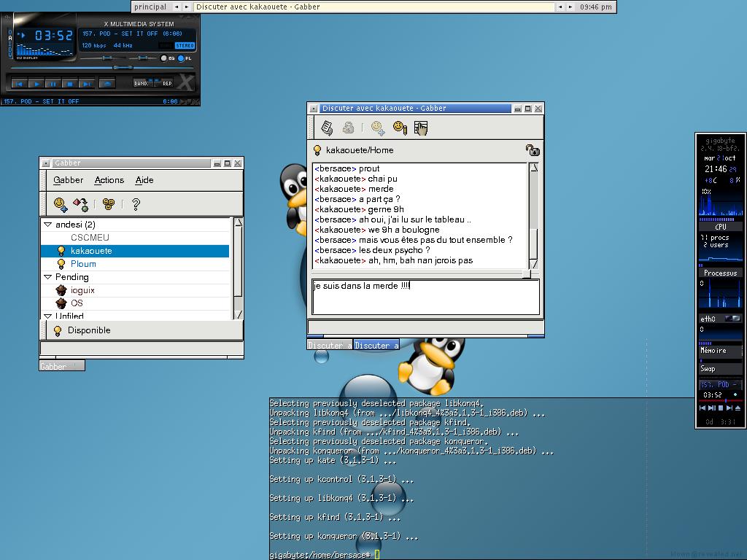Collapse the Pending group in roster
747x560 pixels.
pyautogui.click(x=47, y=276)
